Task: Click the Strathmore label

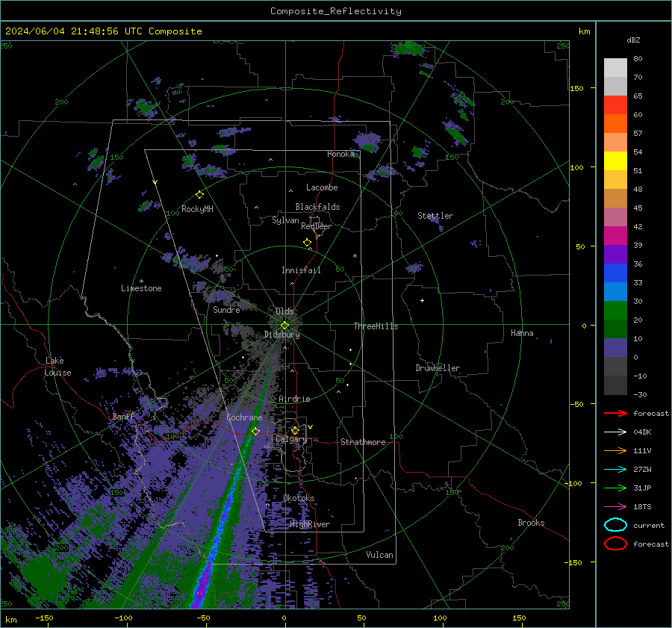Action: 363,442
